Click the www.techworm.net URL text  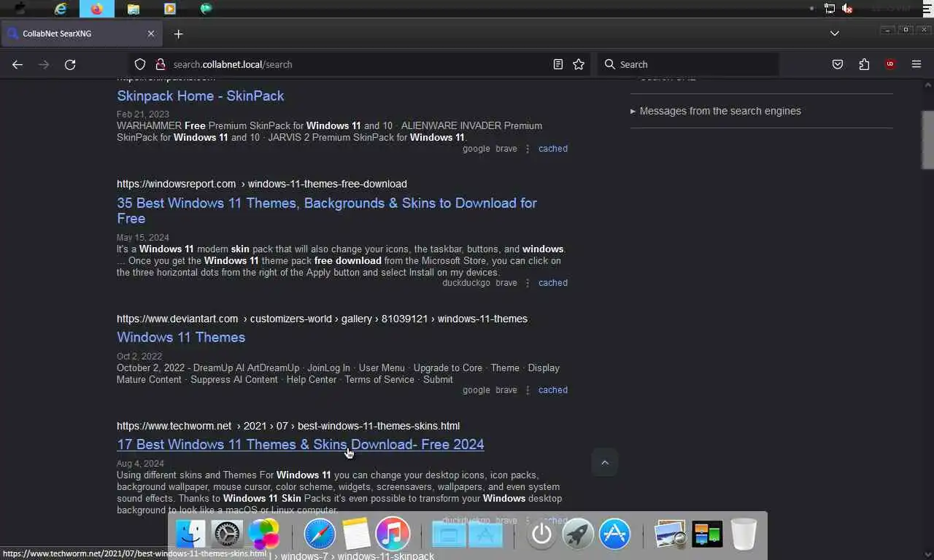coord(174,426)
